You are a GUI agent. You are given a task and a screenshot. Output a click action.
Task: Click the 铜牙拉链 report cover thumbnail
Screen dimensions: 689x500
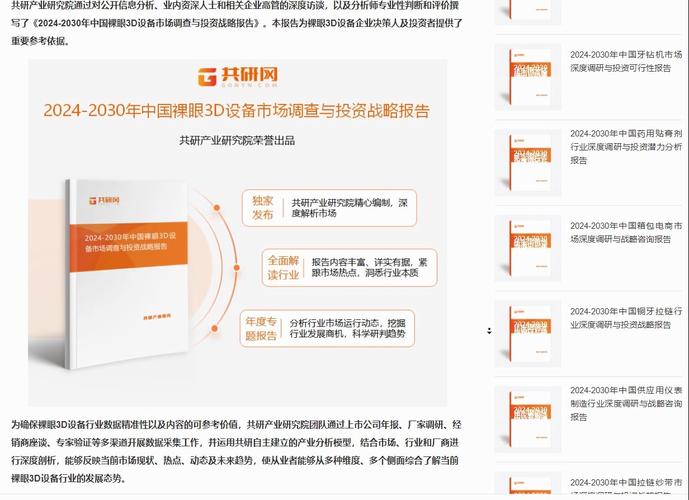click(x=528, y=334)
